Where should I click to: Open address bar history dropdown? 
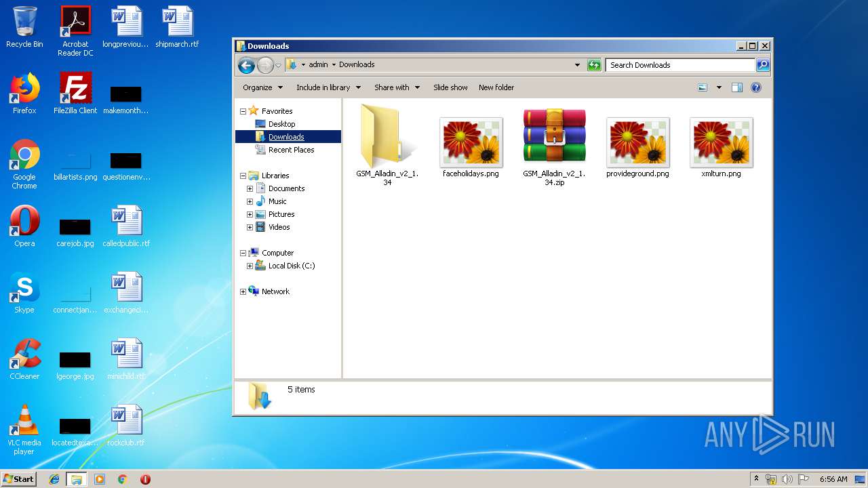[577, 65]
